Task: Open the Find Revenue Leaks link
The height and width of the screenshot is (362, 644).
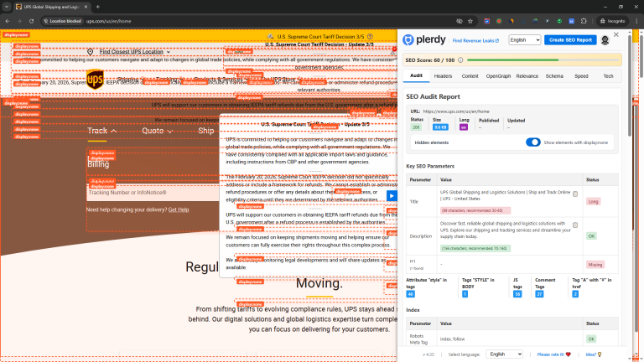Action: pyautogui.click(x=475, y=40)
